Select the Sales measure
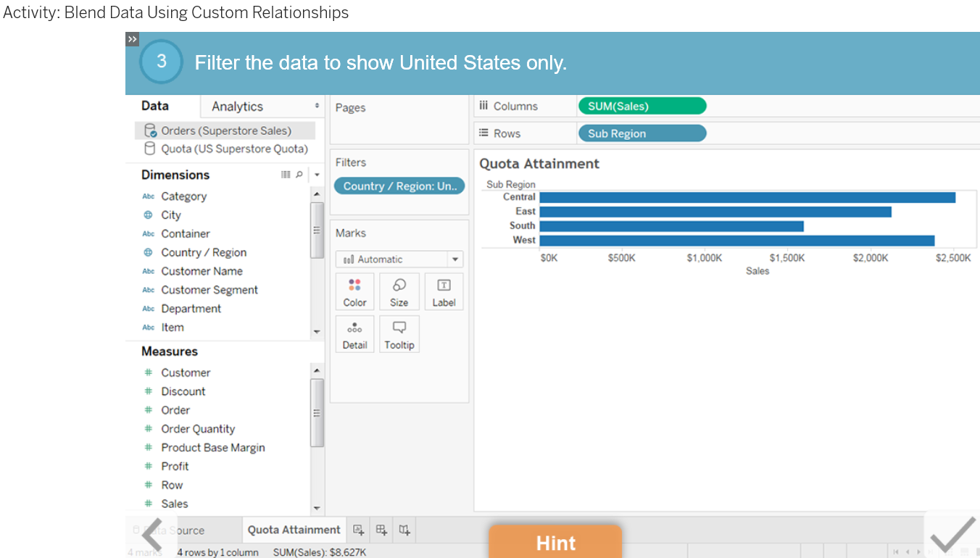This screenshot has width=980, height=558. tap(174, 504)
